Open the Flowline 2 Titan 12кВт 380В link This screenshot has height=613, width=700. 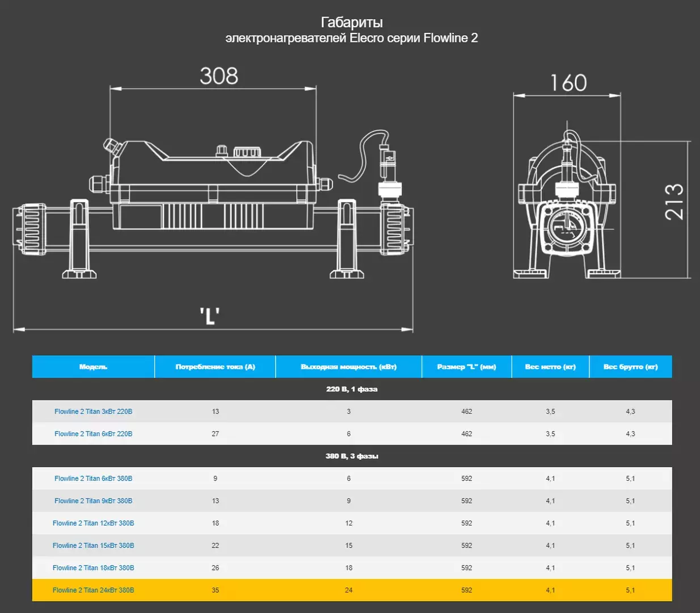click(93, 523)
